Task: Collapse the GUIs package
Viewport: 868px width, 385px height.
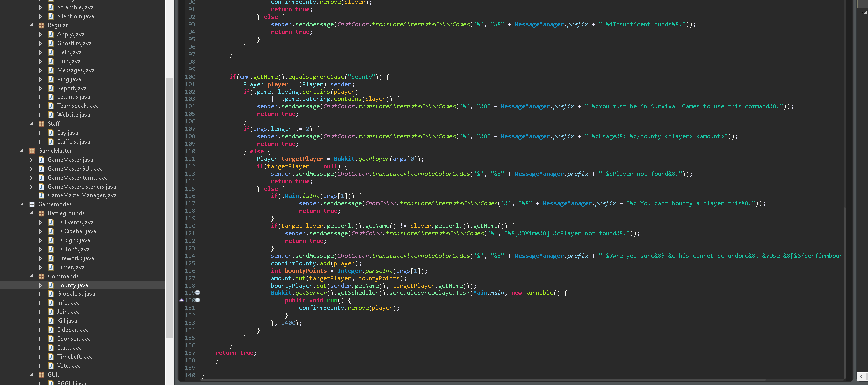Action: tap(31, 375)
